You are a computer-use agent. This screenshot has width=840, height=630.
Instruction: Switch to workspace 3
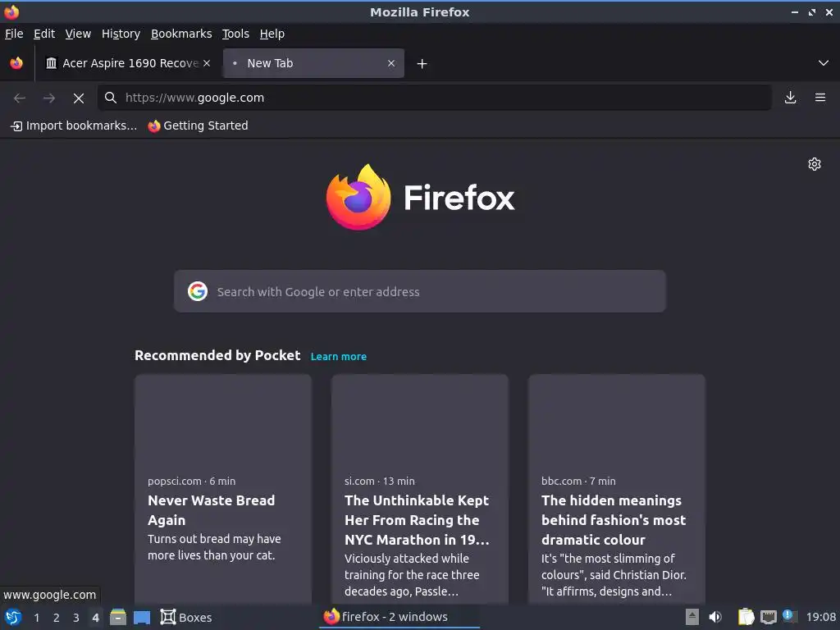click(x=76, y=618)
